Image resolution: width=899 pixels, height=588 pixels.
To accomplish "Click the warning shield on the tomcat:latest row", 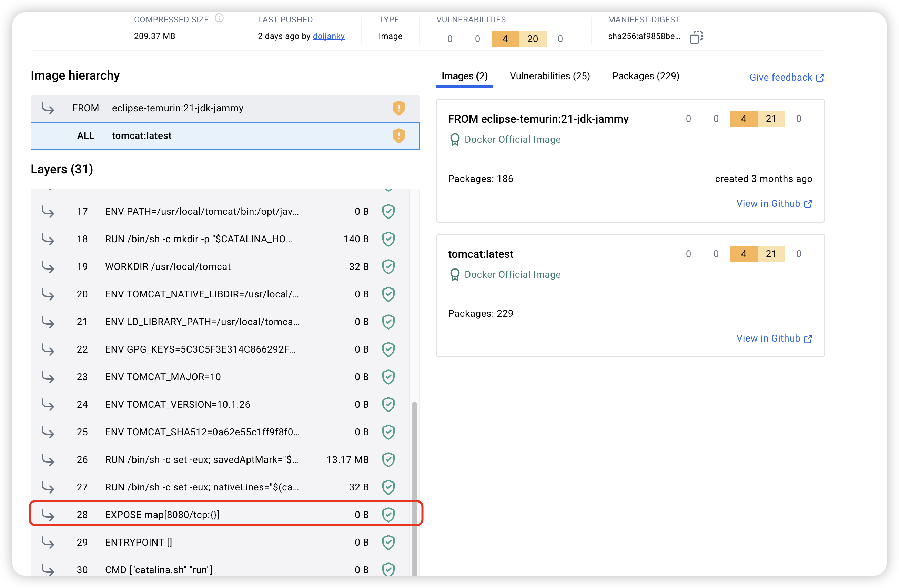I will 398,135.
